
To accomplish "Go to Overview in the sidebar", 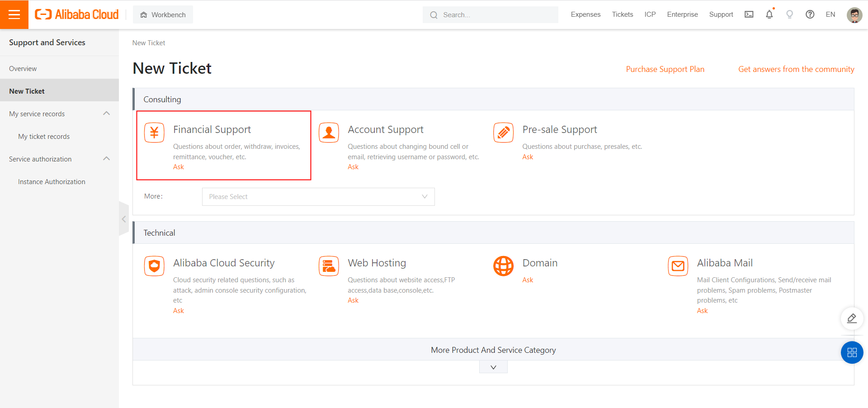I will pos(59,68).
